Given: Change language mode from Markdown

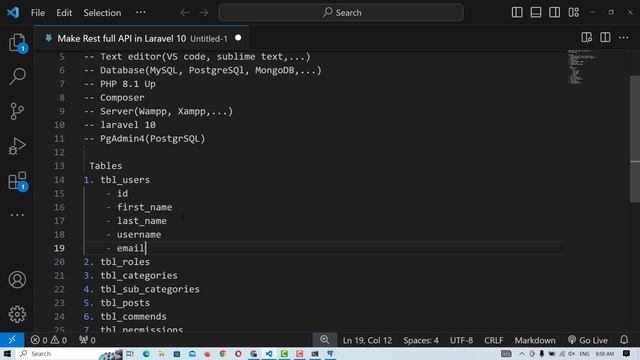Looking at the screenshot, I should (x=535, y=340).
